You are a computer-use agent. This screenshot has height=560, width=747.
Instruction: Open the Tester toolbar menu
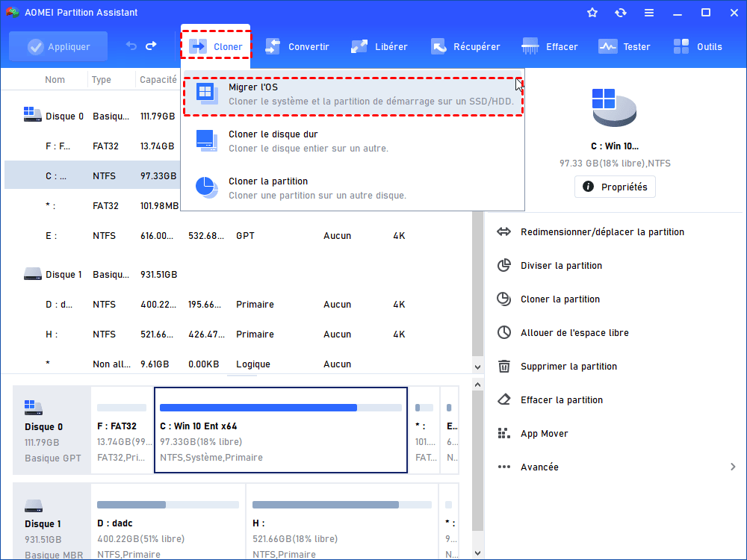point(624,46)
